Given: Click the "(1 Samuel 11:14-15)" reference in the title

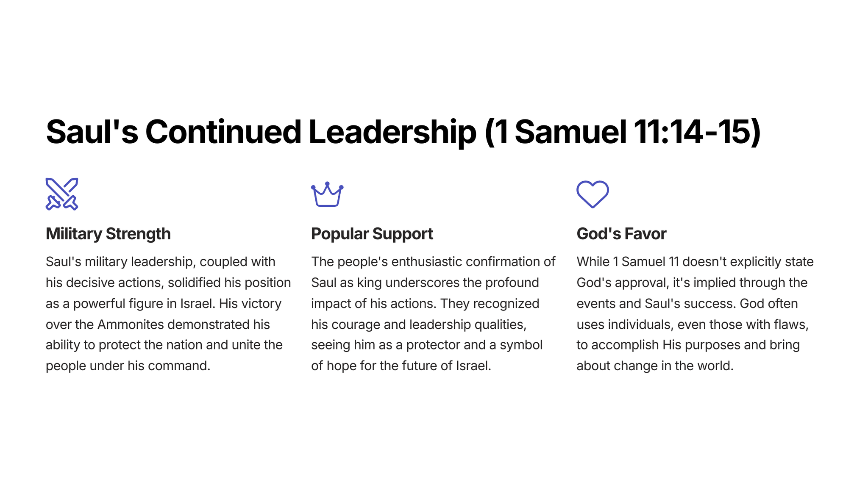Looking at the screenshot, I should tap(622, 132).
